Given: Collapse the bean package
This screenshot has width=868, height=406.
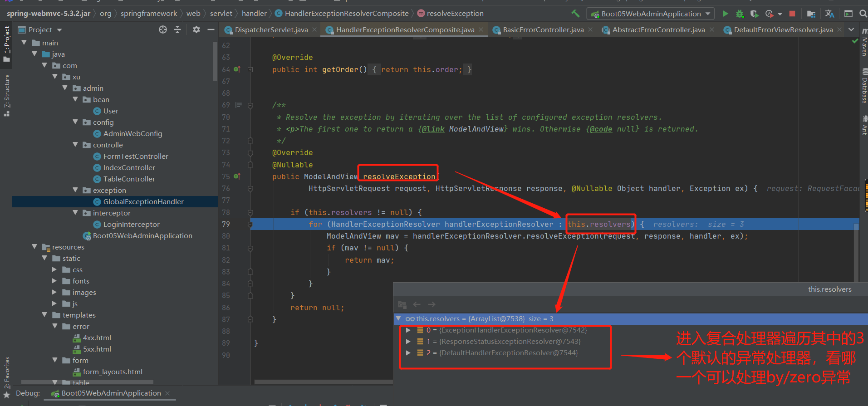Looking at the screenshot, I should pyautogui.click(x=75, y=99).
